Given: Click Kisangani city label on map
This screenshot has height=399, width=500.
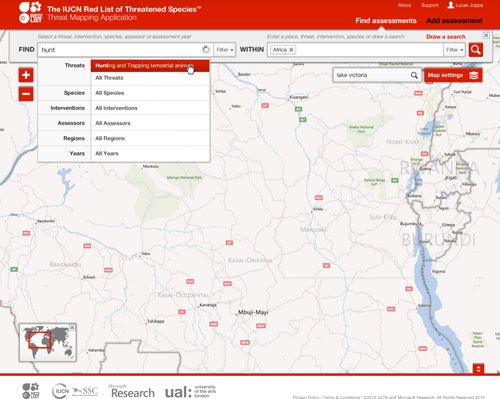Looking at the screenshot, I should click(299, 97).
